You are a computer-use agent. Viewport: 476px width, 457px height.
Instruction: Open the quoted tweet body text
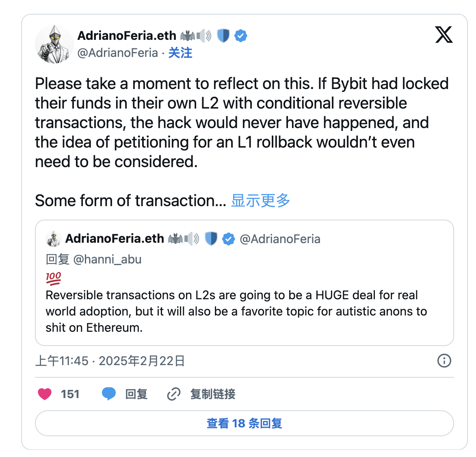236,311
